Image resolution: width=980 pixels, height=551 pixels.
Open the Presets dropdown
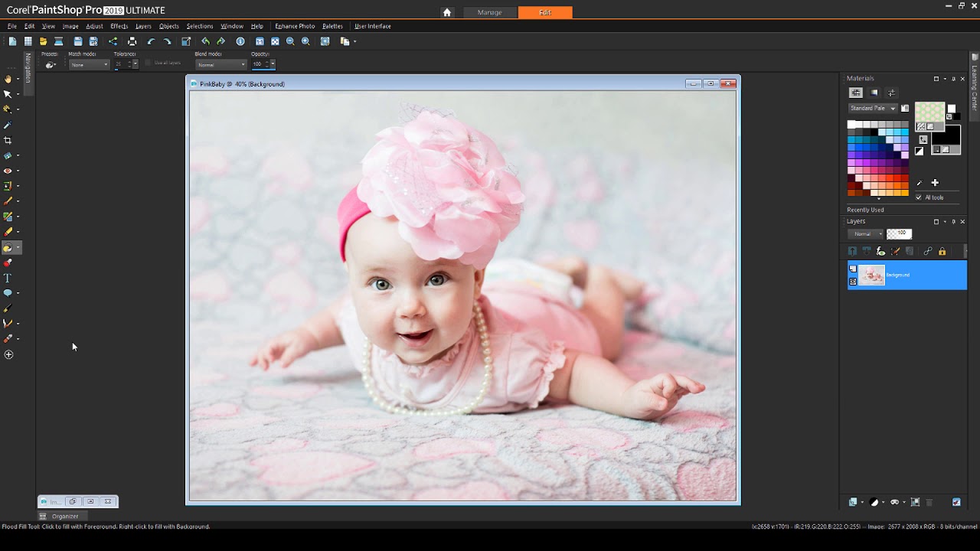pyautogui.click(x=52, y=65)
